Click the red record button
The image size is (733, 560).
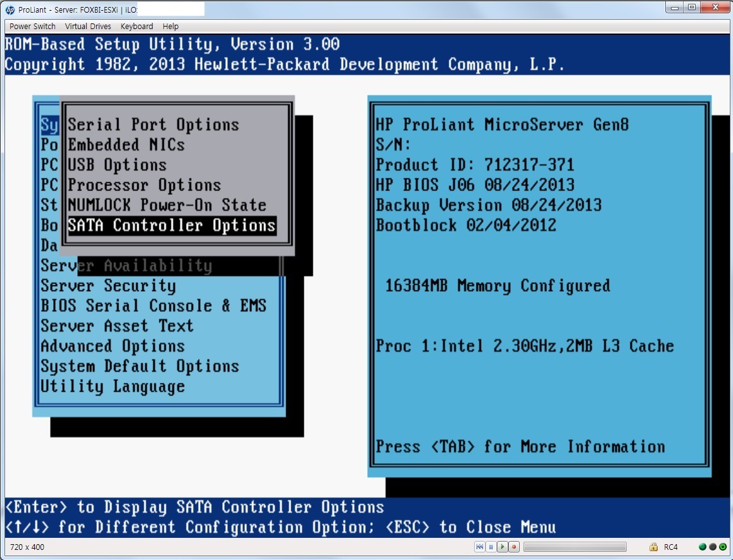pos(514,547)
